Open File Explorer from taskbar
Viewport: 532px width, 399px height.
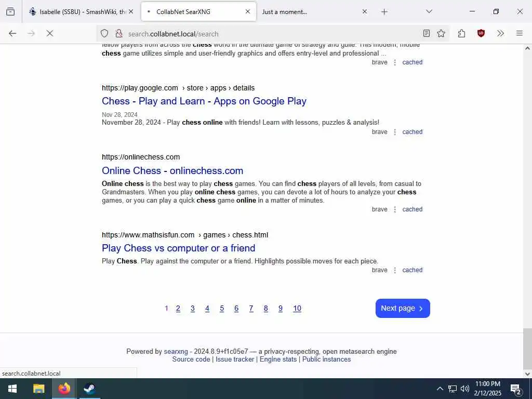tap(38, 389)
